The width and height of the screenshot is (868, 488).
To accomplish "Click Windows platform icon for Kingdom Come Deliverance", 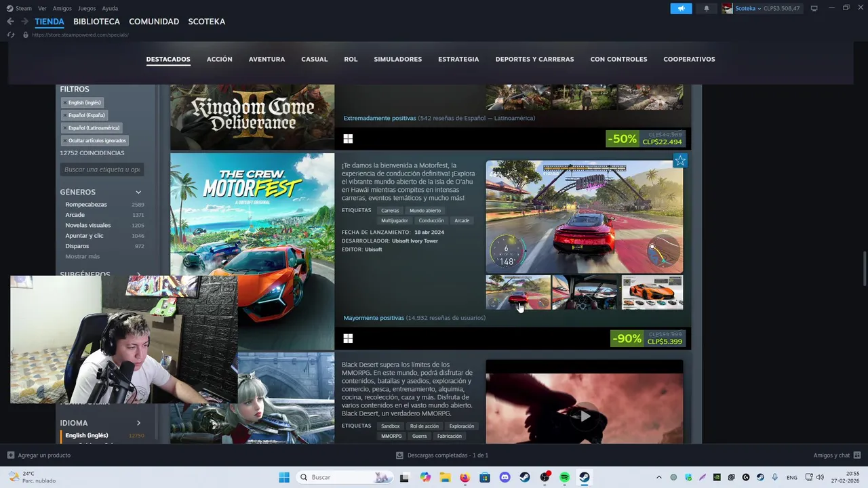I will click(348, 139).
